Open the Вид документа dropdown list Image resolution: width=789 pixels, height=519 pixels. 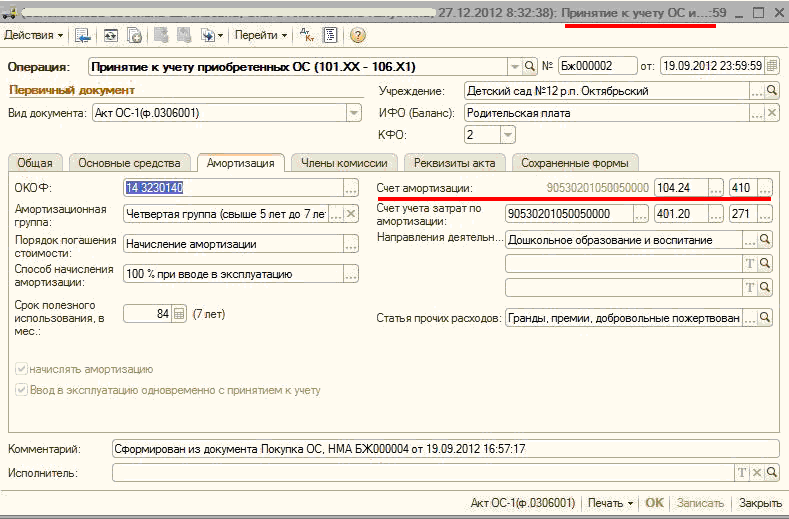point(353,113)
